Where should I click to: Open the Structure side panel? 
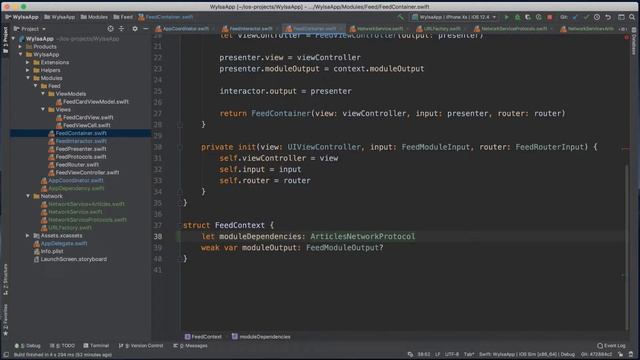click(x=5, y=279)
